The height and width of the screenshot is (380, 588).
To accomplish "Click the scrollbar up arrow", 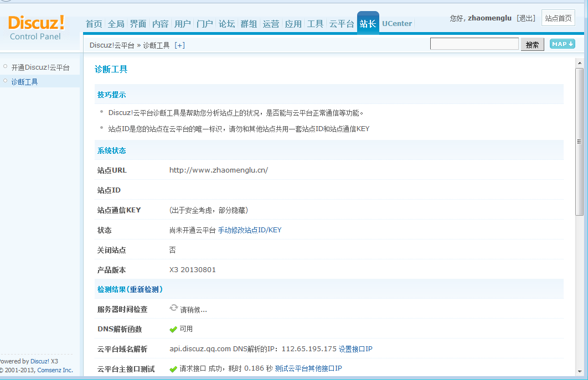I will pos(579,63).
